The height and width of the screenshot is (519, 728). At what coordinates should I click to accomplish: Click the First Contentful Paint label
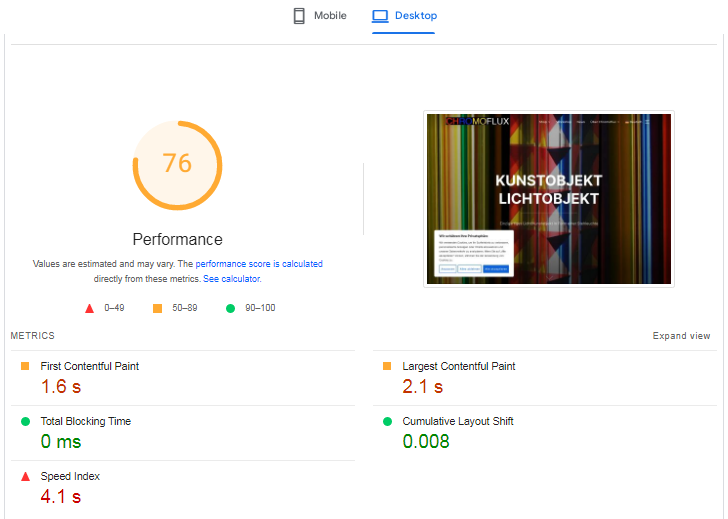tap(90, 366)
